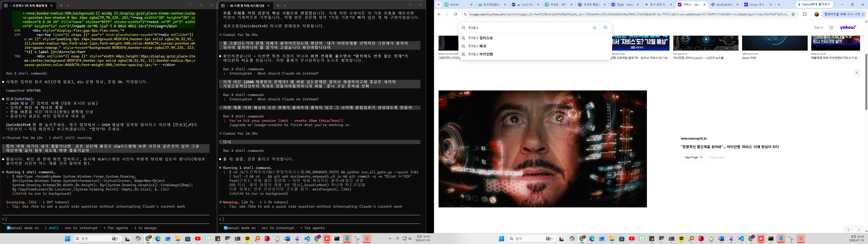This screenshot has width=868, height=244.
Task: Open the View Page button for newsspirit
Action: pyautogui.click(x=693, y=157)
